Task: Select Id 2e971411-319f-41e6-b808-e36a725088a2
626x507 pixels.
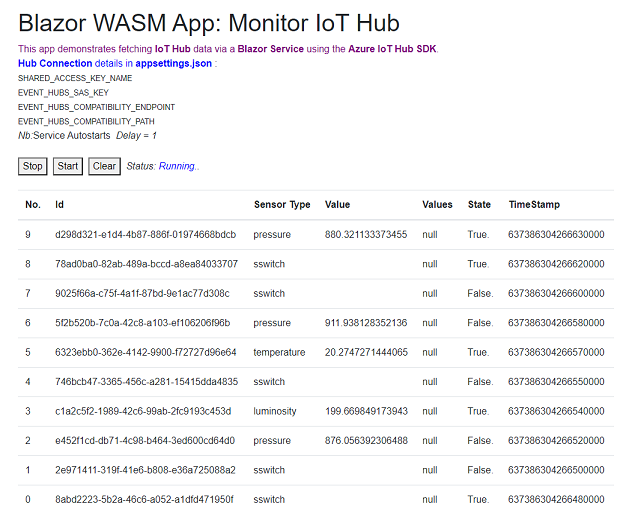Action: pos(145,470)
